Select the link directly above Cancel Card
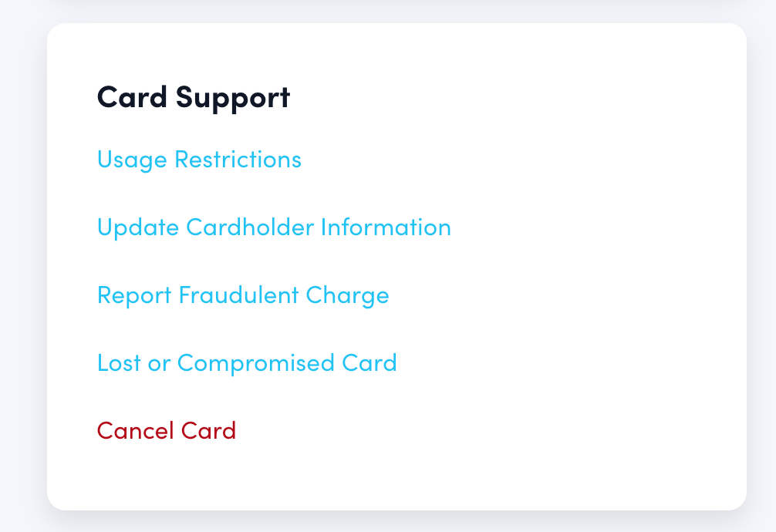The width and height of the screenshot is (776, 532). (247, 362)
